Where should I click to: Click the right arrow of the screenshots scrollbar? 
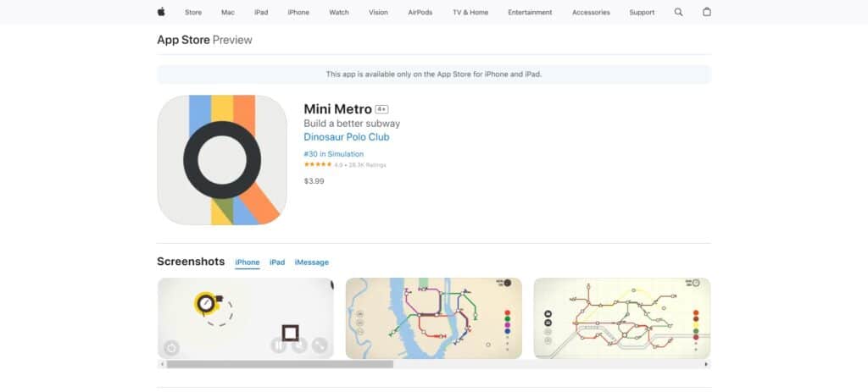(x=706, y=364)
